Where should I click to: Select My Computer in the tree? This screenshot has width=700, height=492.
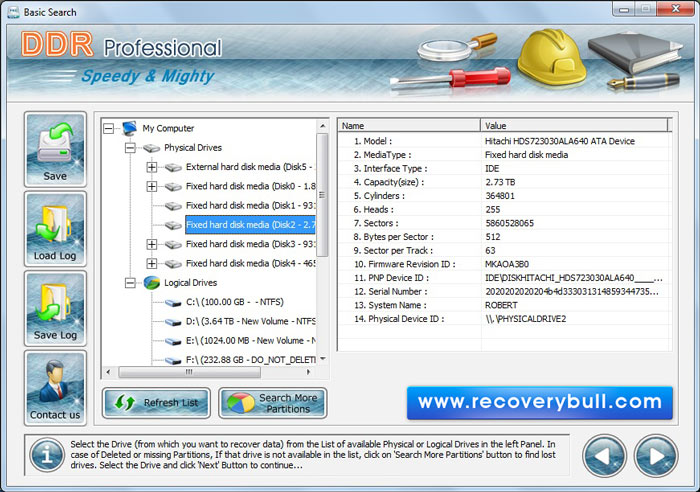point(168,129)
